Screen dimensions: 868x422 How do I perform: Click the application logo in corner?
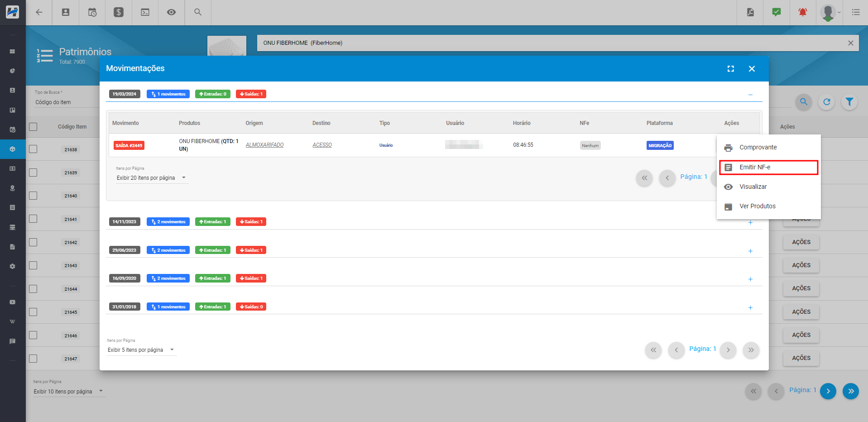click(x=13, y=12)
